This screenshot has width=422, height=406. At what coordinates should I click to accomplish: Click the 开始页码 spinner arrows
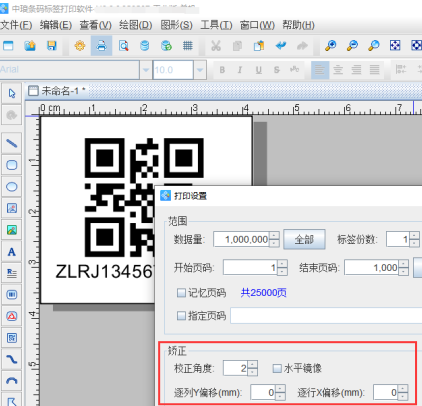pyautogui.click(x=282, y=267)
